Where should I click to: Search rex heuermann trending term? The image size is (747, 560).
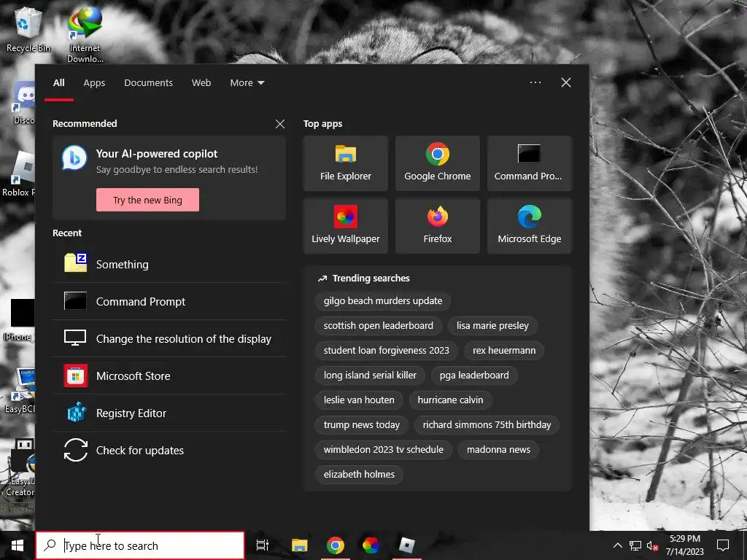(x=504, y=351)
